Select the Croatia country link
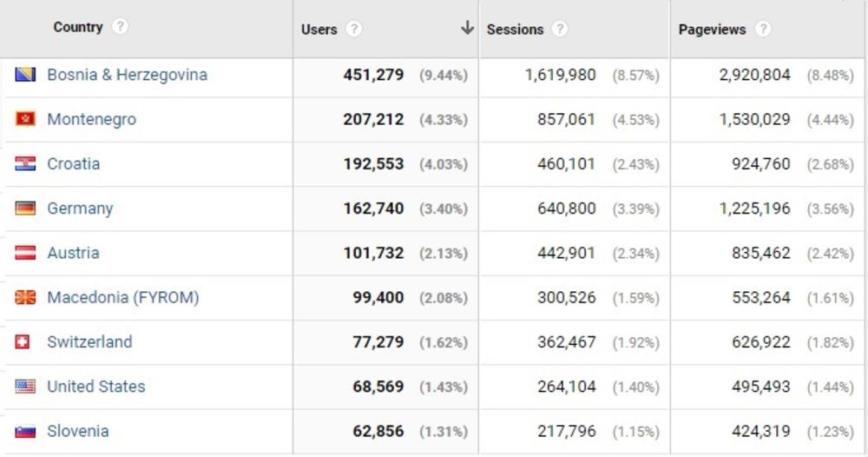868x457 pixels. click(73, 164)
